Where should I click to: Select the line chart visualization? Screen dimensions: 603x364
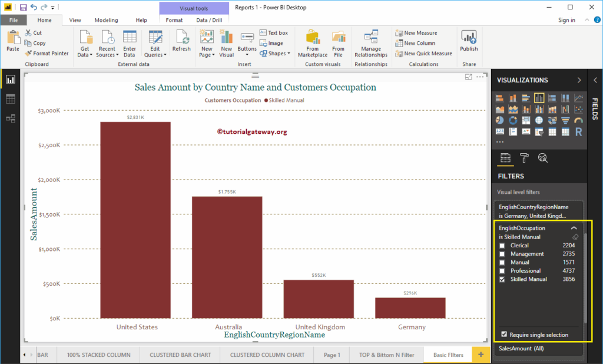[x=578, y=98]
